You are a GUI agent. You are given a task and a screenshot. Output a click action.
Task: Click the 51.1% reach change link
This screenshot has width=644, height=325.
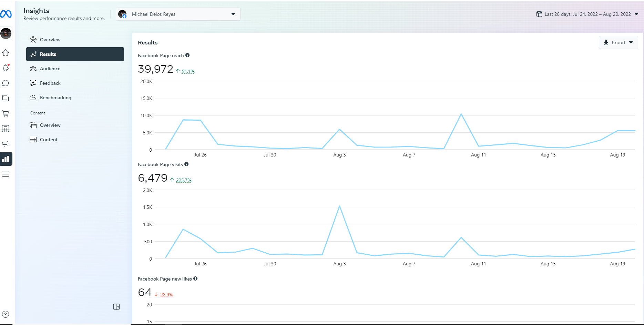pos(188,71)
